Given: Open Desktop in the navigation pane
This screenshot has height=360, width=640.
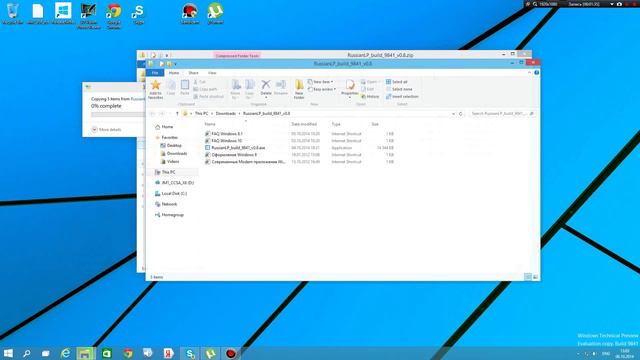Looking at the screenshot, I should (174, 145).
